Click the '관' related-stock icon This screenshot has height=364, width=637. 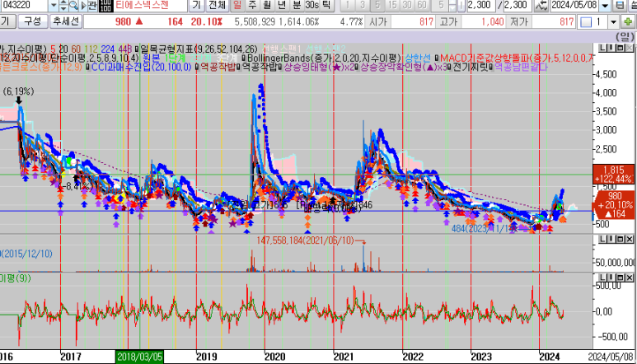coord(92,5)
